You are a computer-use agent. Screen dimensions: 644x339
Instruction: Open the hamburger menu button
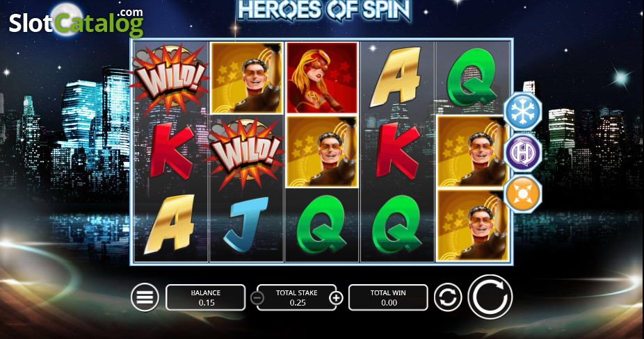[x=145, y=297]
